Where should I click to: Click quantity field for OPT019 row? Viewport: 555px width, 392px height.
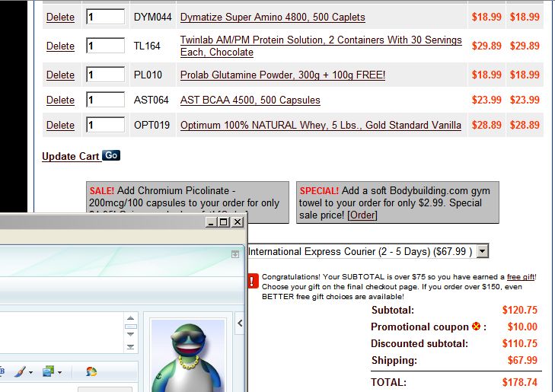pos(106,125)
